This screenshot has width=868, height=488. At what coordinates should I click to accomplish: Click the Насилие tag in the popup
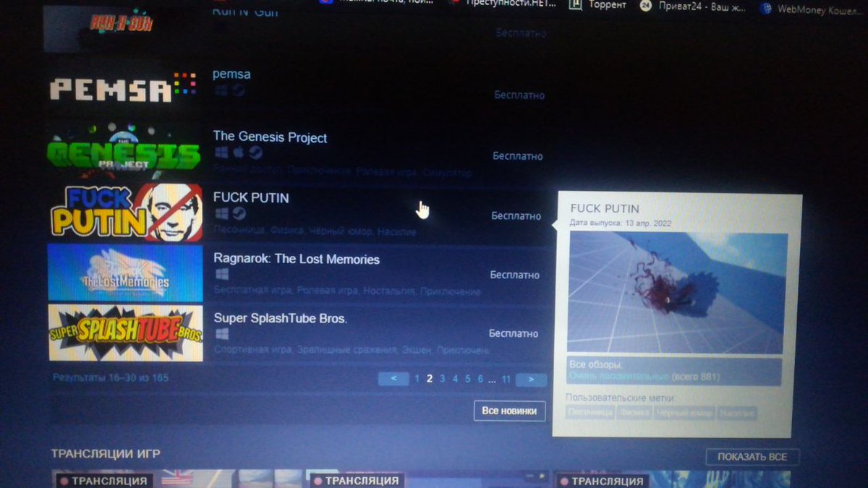click(737, 413)
